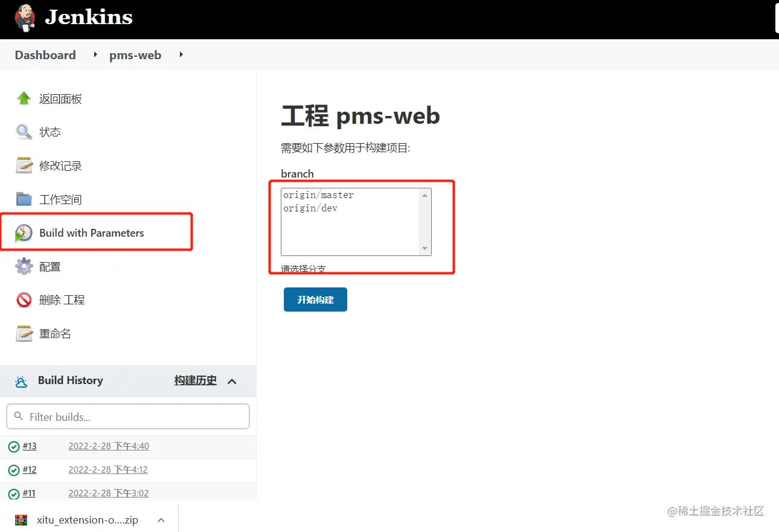Select origin/dev in branch list

click(x=310, y=208)
